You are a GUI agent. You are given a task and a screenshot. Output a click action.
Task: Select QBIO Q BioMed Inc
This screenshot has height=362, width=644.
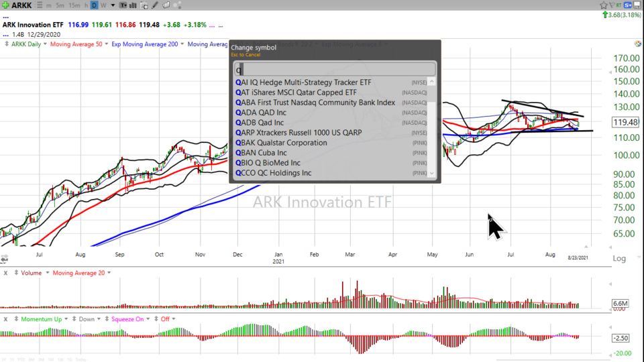(x=331, y=163)
